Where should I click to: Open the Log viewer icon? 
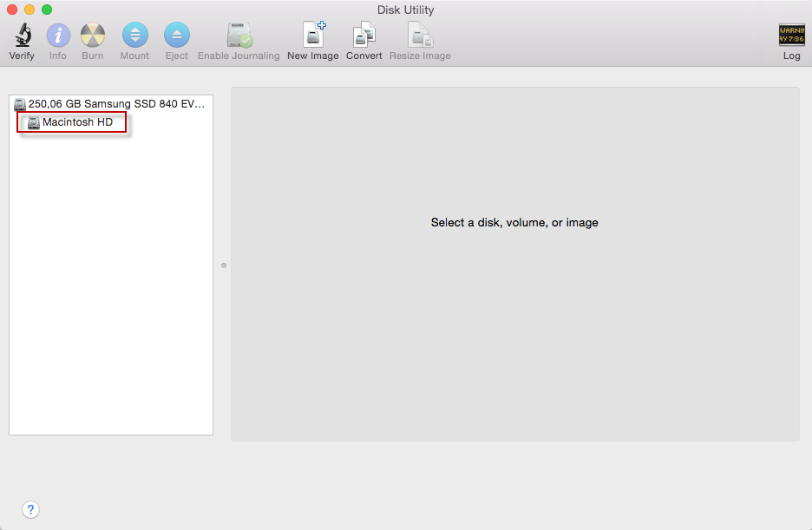coord(792,36)
